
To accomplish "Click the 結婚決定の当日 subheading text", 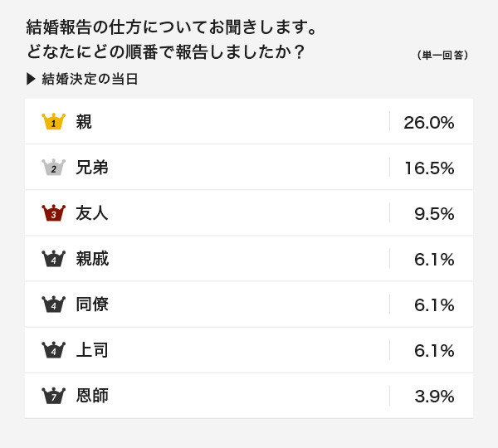I will pos(90,79).
